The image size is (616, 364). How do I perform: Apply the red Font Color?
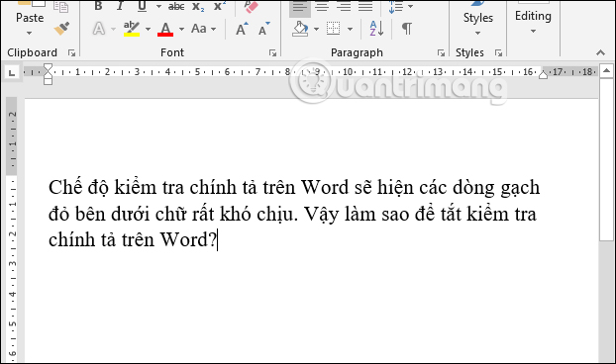(x=165, y=29)
